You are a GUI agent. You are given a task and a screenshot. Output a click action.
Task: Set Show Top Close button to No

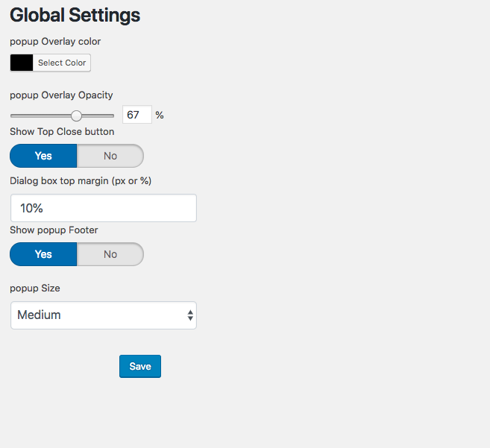coord(110,156)
